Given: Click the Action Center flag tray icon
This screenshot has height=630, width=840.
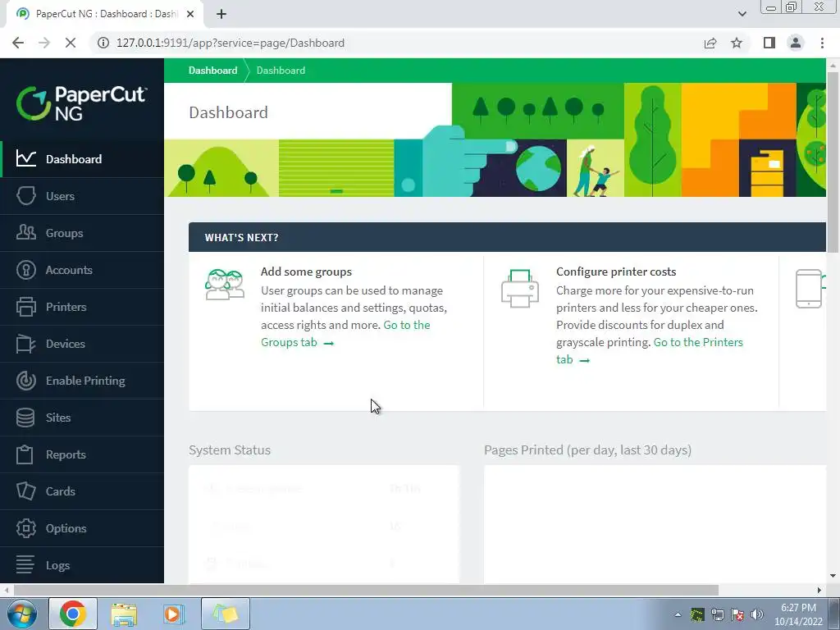Looking at the screenshot, I should click(x=737, y=614).
